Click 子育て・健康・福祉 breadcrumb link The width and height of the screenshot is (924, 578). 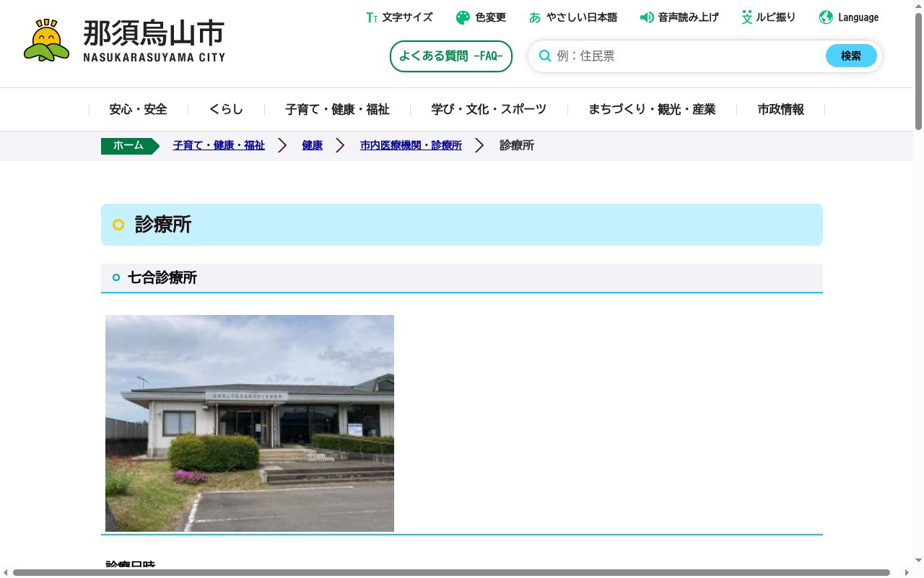pyautogui.click(x=219, y=145)
